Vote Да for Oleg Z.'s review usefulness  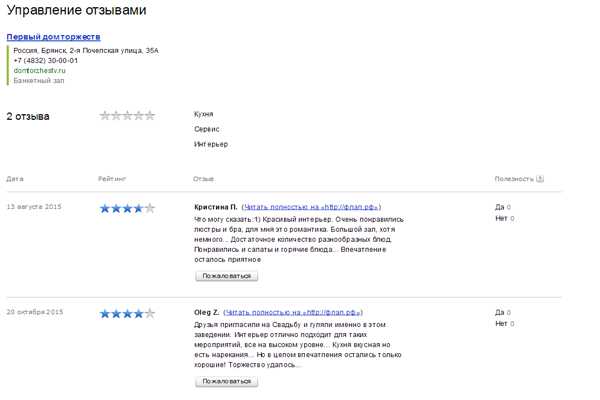pyautogui.click(x=500, y=312)
